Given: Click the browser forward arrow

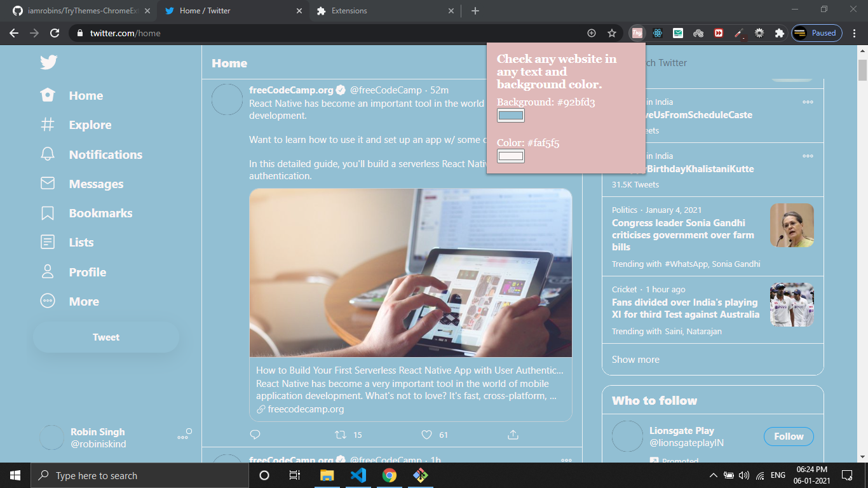Looking at the screenshot, I should click(x=34, y=33).
